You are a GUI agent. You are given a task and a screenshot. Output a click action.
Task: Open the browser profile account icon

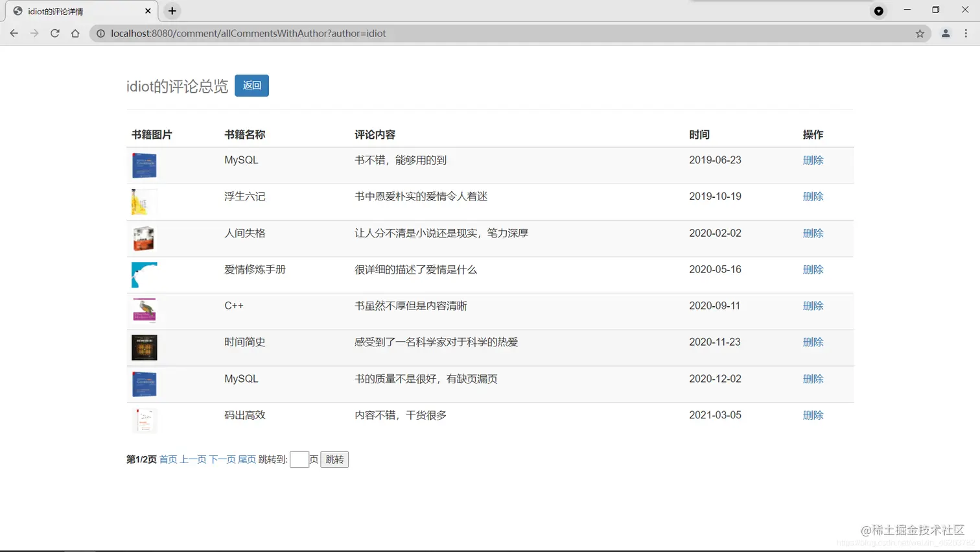tap(945, 33)
